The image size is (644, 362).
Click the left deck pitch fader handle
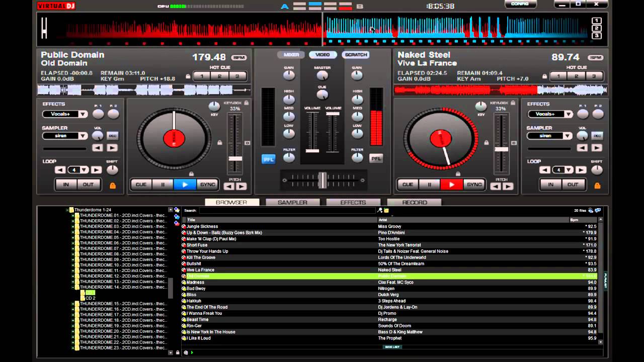[235, 158]
